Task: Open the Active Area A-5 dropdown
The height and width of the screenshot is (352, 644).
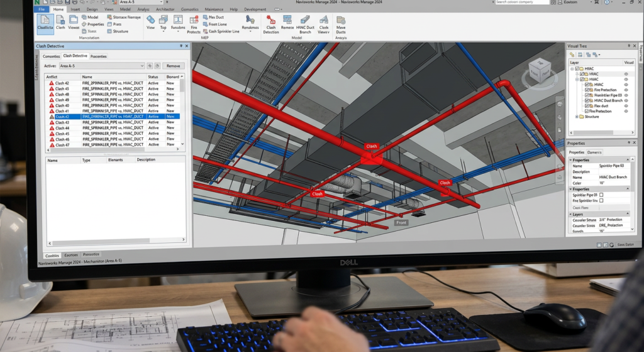Action: (x=102, y=65)
